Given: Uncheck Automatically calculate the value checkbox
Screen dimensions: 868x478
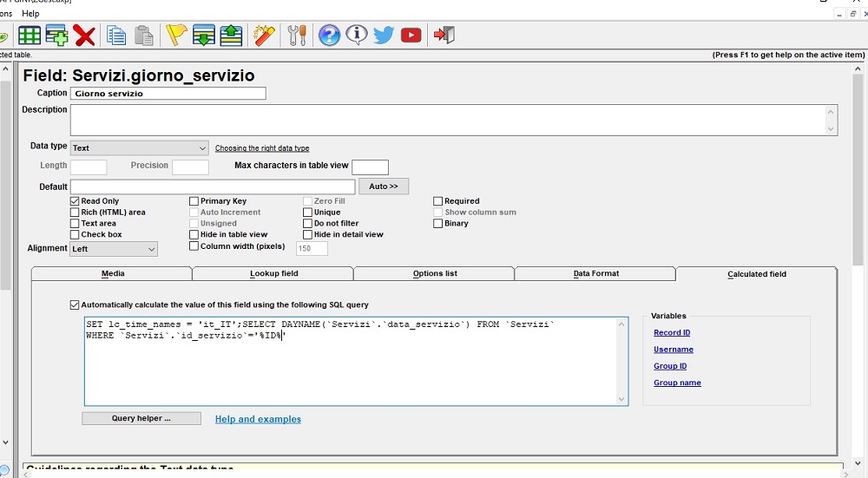Looking at the screenshot, I should pos(75,304).
